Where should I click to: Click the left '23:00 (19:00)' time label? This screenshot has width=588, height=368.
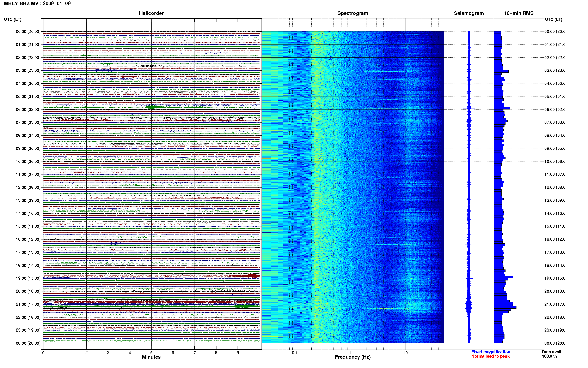[28, 330]
